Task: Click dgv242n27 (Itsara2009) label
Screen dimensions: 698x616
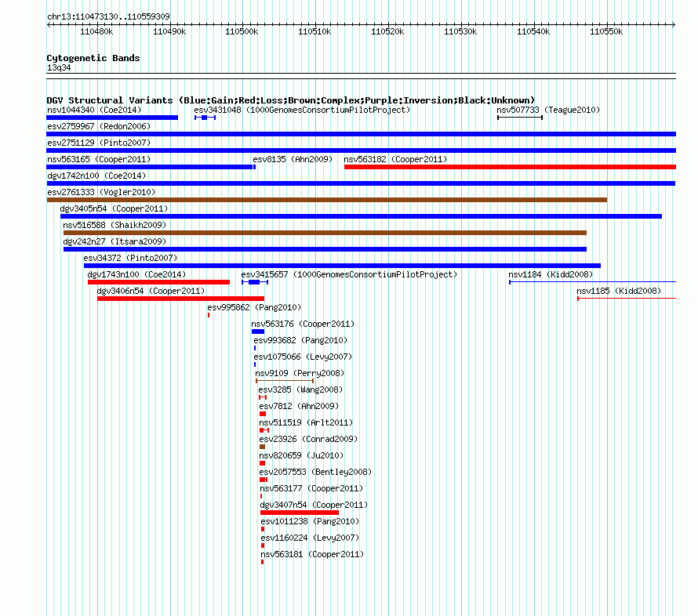Action: 115,241
